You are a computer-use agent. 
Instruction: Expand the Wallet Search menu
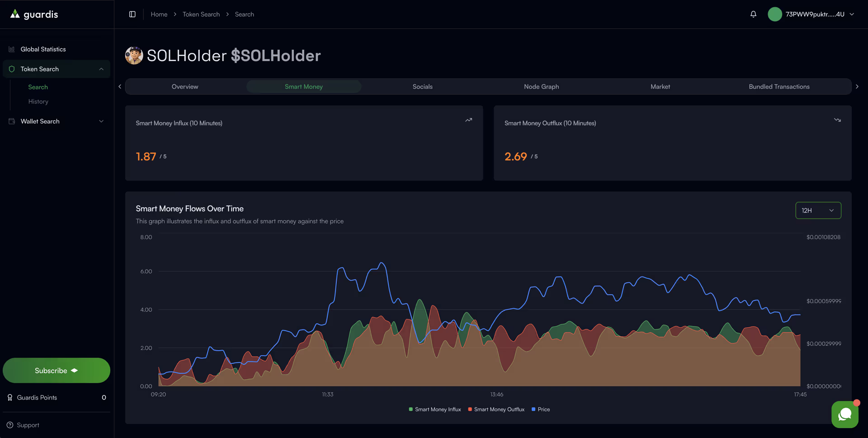[57, 121]
